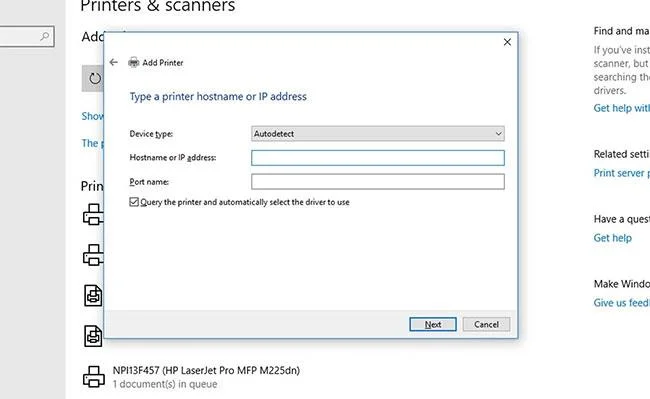The image size is (650, 399).
Task: Select the NPI13F457 HP LaserJet Pro printer
Action: (x=206, y=370)
